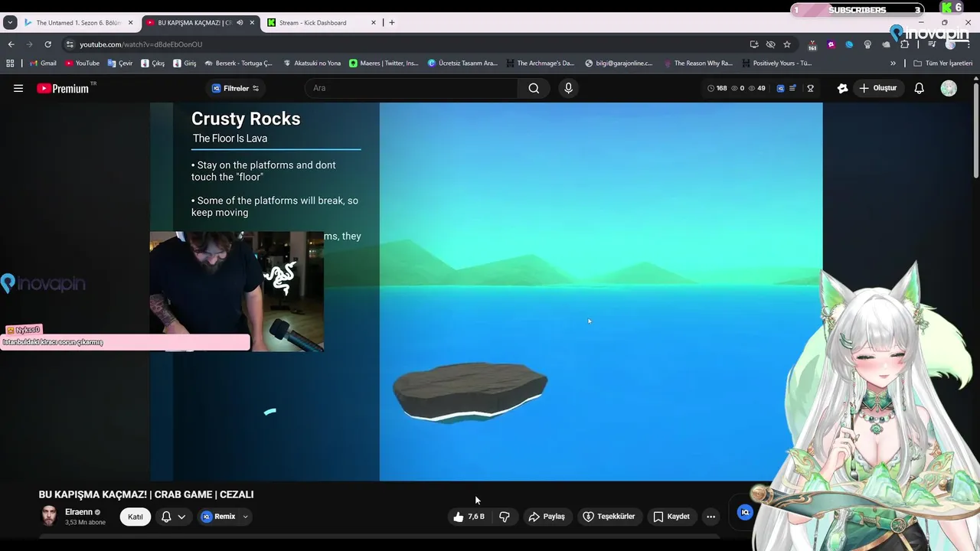Open the browser extensions puzzle icon
The height and width of the screenshot is (551, 980).
904,44
